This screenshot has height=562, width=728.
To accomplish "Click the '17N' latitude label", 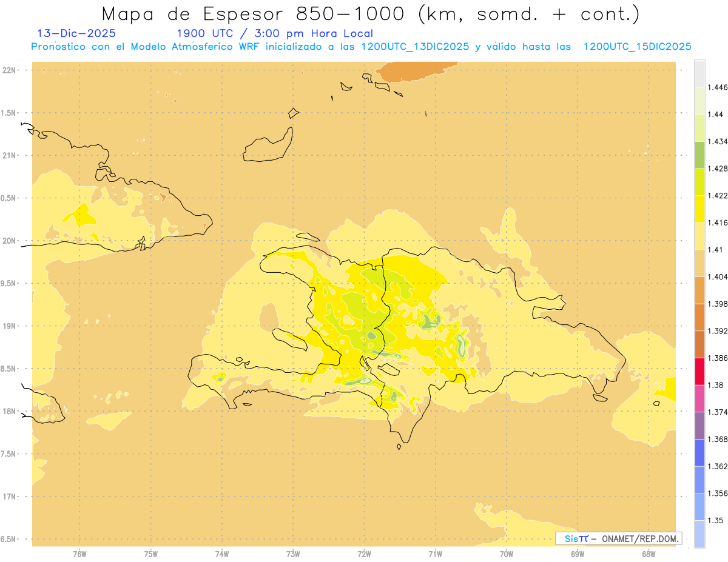I will [x=10, y=497].
